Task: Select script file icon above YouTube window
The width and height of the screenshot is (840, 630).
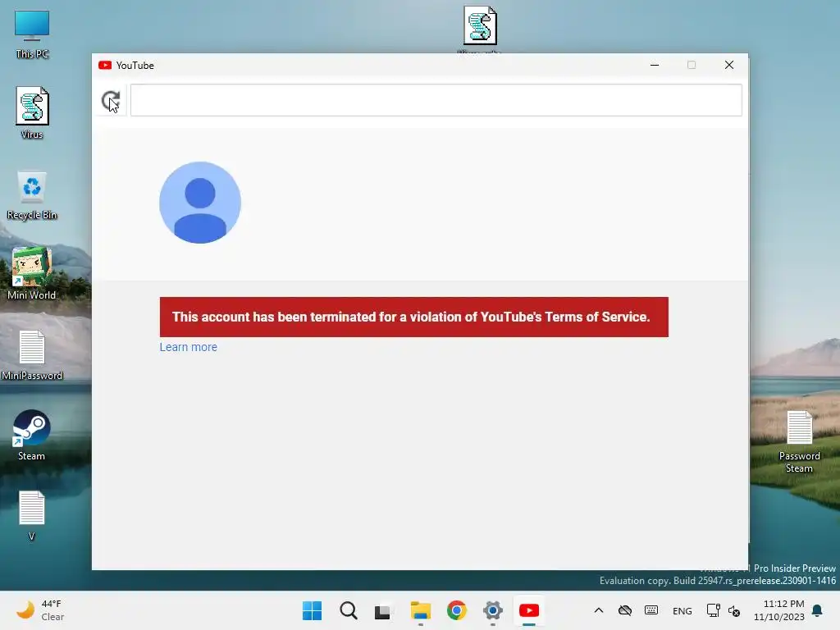Action: coord(480,25)
